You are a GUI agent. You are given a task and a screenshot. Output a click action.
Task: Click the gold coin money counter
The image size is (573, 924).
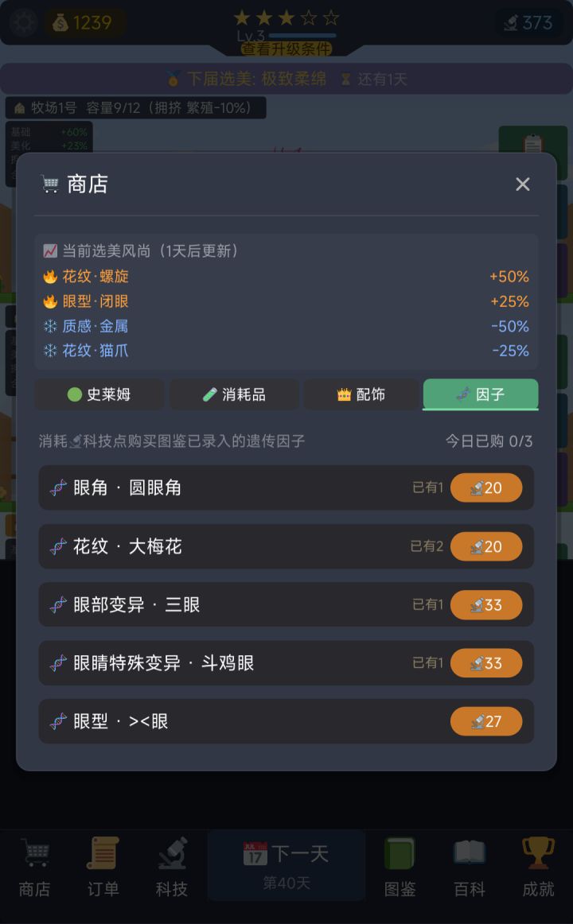click(x=84, y=23)
